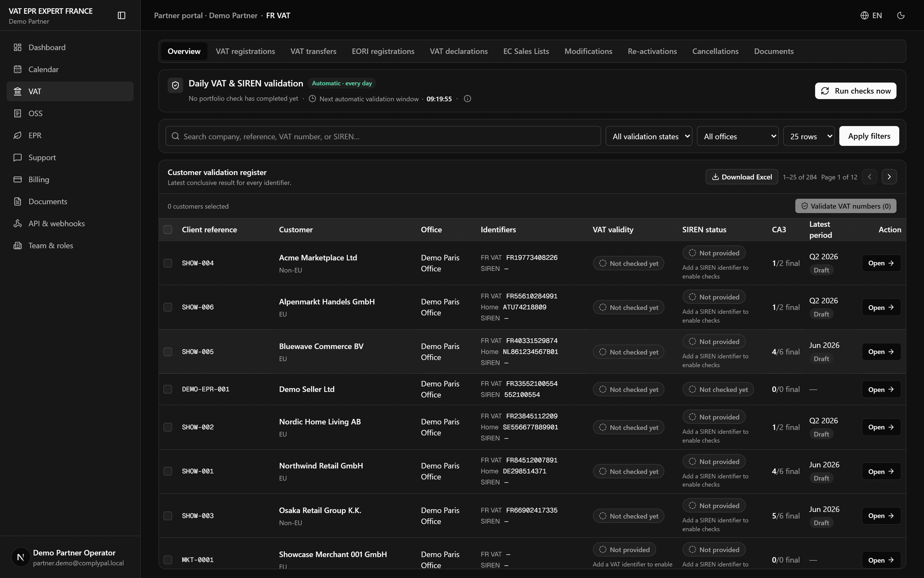Switch to the Re-activations tab

(652, 51)
